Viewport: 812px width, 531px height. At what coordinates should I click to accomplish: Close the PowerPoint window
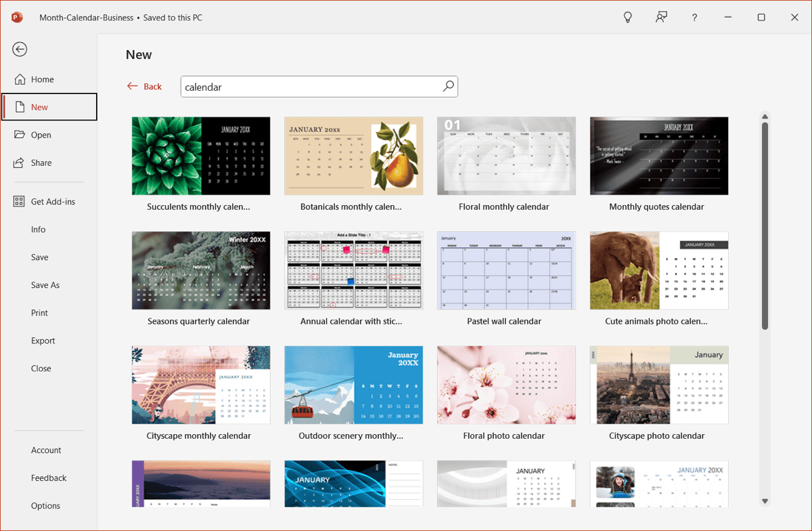pyautogui.click(x=795, y=18)
